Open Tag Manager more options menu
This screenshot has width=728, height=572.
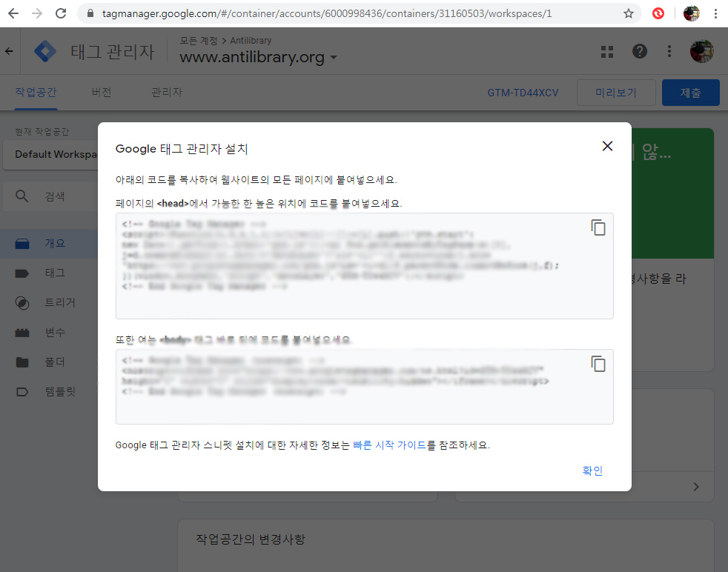coord(669,51)
